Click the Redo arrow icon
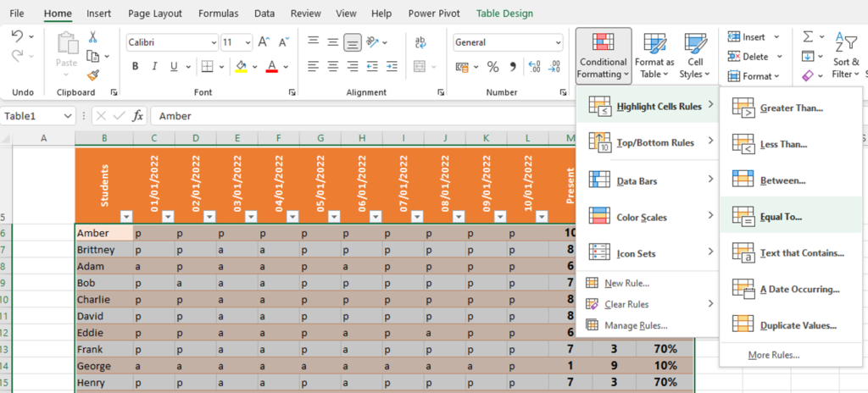 coord(17,55)
